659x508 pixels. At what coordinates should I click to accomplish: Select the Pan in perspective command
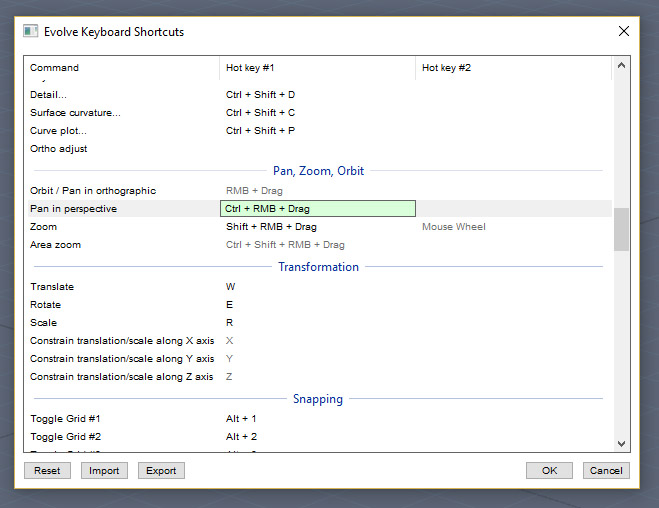(73, 209)
